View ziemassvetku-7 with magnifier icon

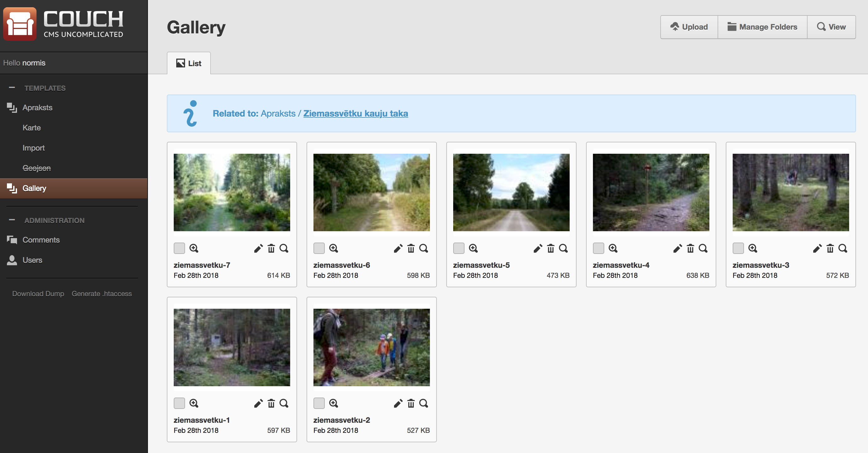point(284,248)
